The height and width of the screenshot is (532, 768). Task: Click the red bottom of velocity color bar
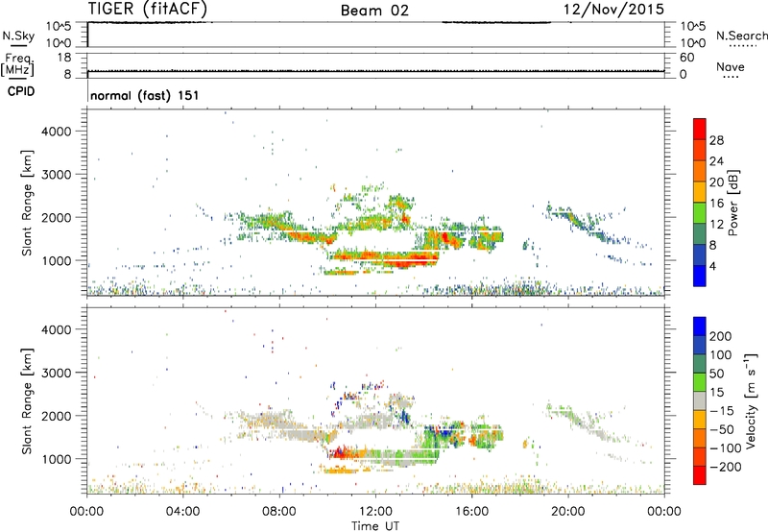pyautogui.click(x=700, y=475)
